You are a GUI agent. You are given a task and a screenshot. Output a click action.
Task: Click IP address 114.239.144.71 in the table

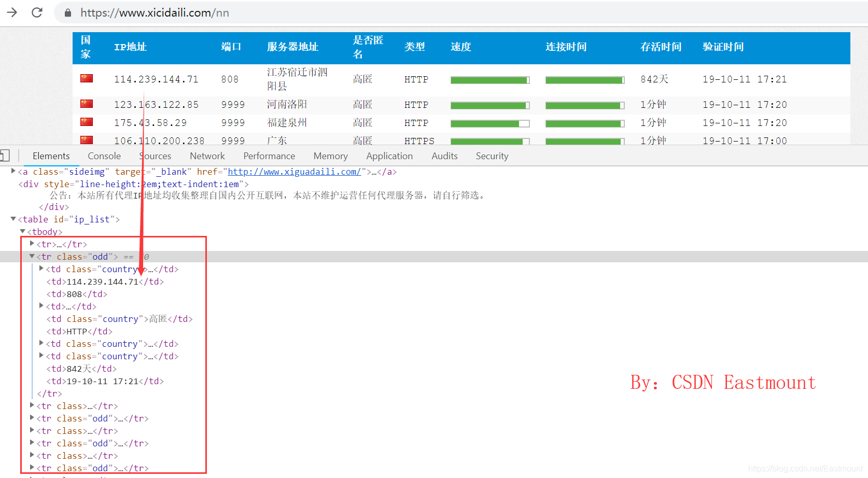(156, 79)
